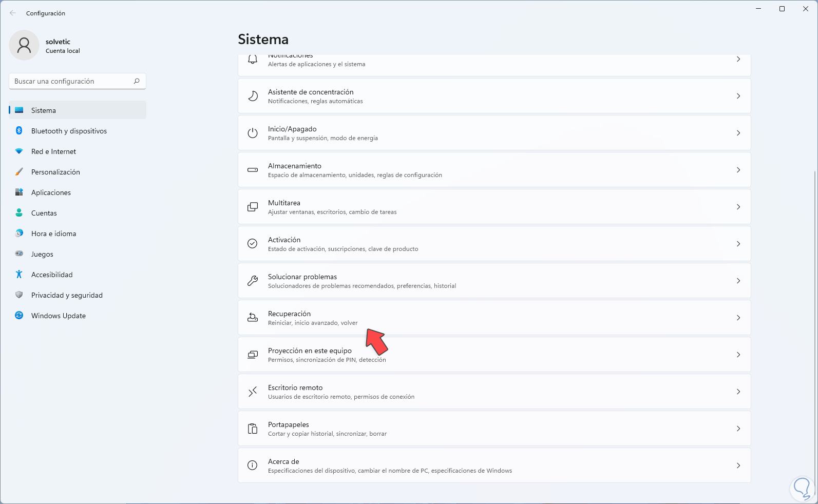Click the Escritorio remoto icon

(253, 392)
